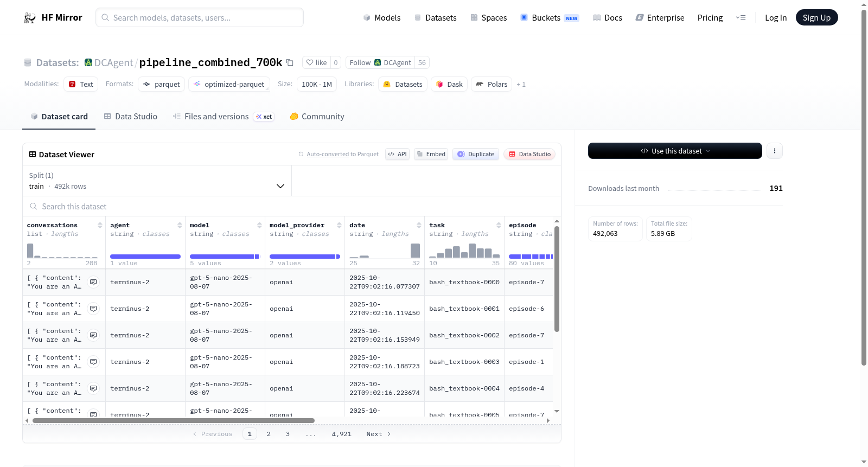Open the Spaces menu item
The width and height of the screenshot is (868, 467).
pyautogui.click(x=488, y=18)
